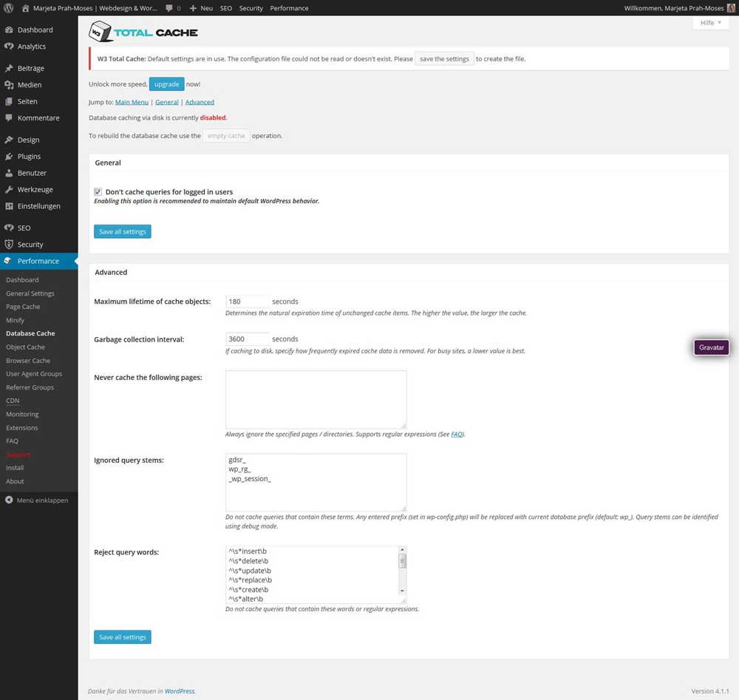Click the Dashboard gauge icon in sidebar

pos(9,30)
